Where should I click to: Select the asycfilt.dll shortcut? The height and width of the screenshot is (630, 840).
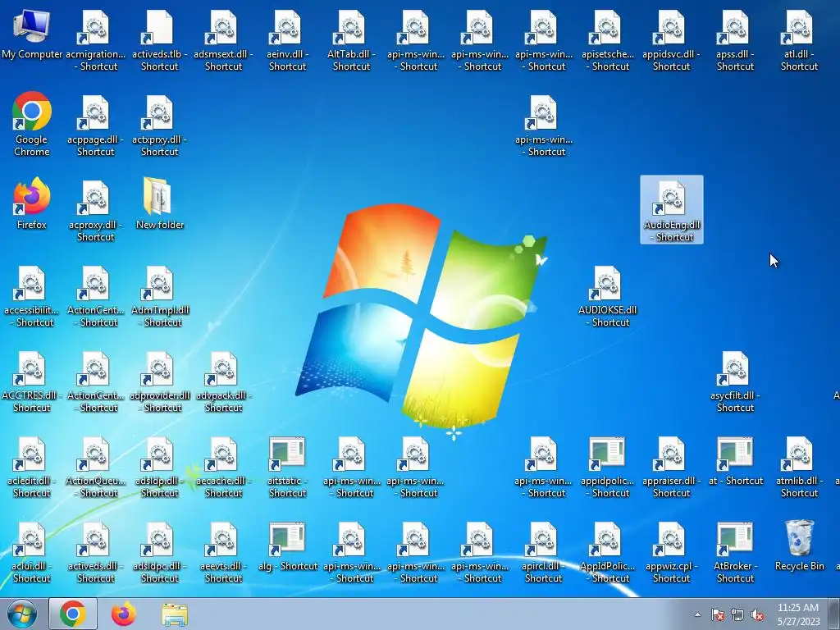[735, 382]
